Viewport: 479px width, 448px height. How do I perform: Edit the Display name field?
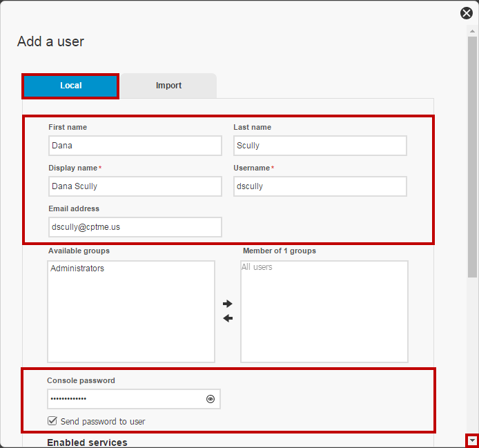[135, 186]
